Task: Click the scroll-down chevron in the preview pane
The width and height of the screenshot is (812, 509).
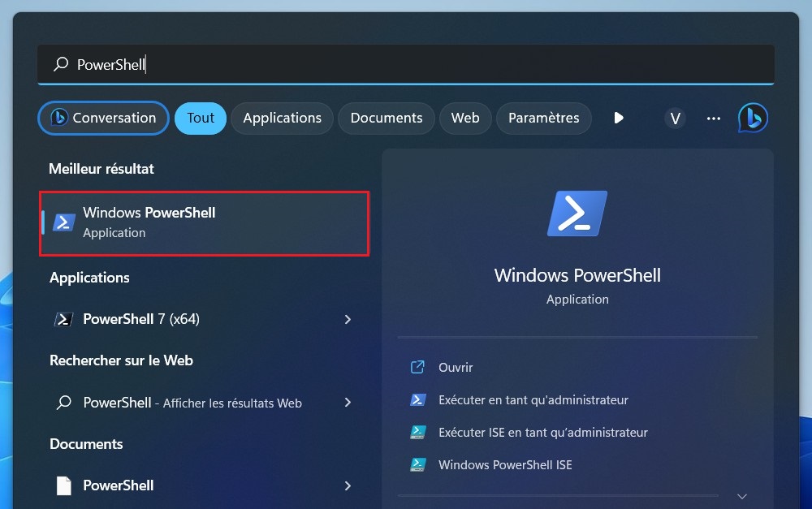Action: coord(741,495)
